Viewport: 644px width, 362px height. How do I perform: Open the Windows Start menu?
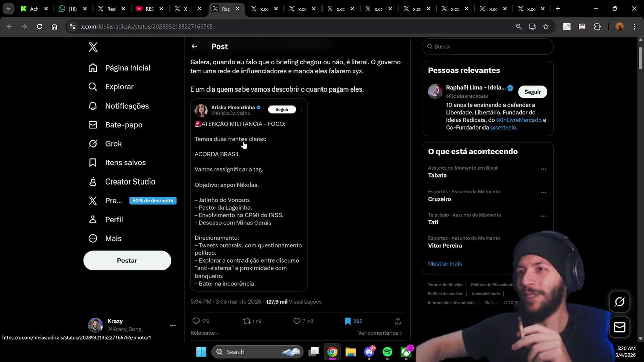pyautogui.click(x=201, y=352)
